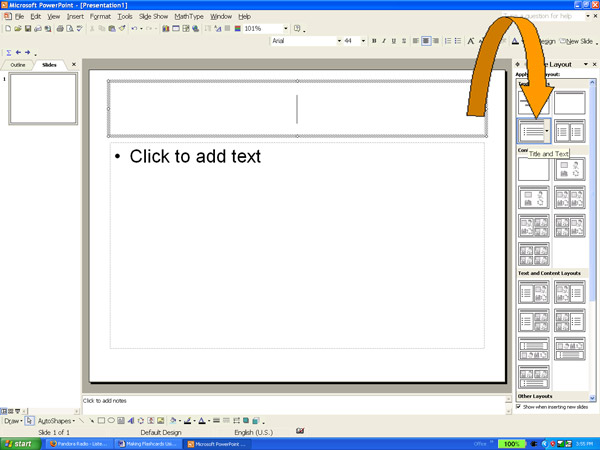Open the Title and Text layout dropdown arrow
Image resolution: width=600 pixels, height=450 pixels.
pos(547,131)
